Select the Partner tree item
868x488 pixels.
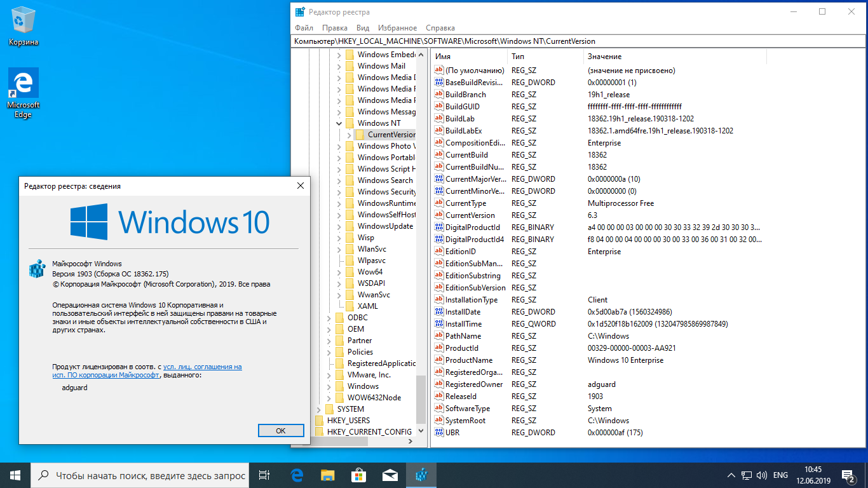click(360, 340)
